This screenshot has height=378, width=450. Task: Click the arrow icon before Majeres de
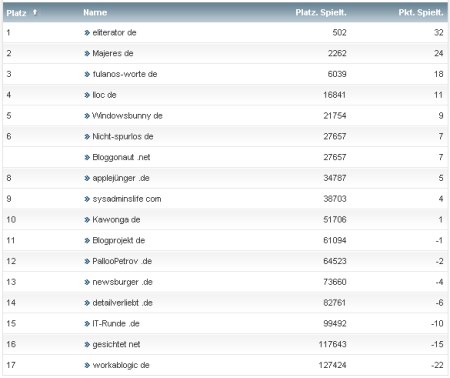(87, 53)
